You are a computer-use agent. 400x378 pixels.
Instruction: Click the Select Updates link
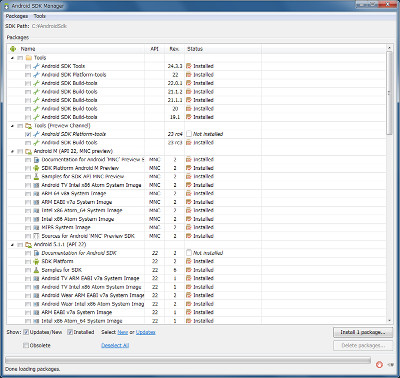coord(146,332)
